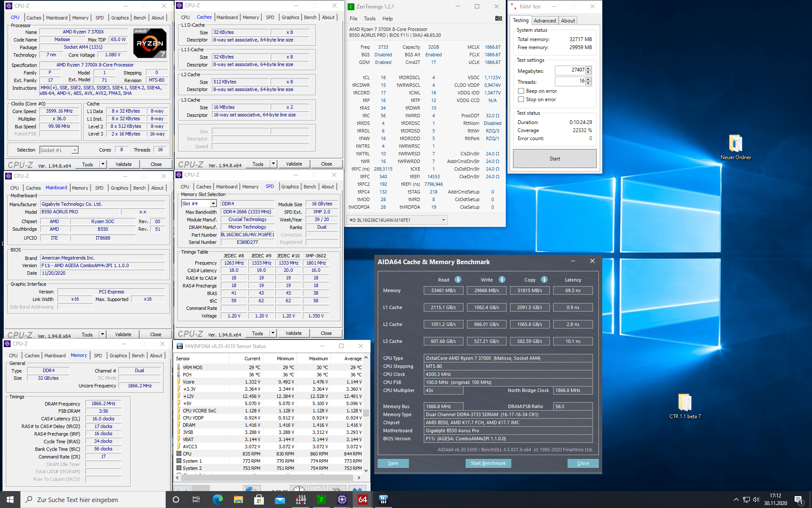Image resolution: width=812 pixels, height=508 pixels.
Task: Select the Vcore row in HWiNFO
Action: pyautogui.click(x=269, y=382)
